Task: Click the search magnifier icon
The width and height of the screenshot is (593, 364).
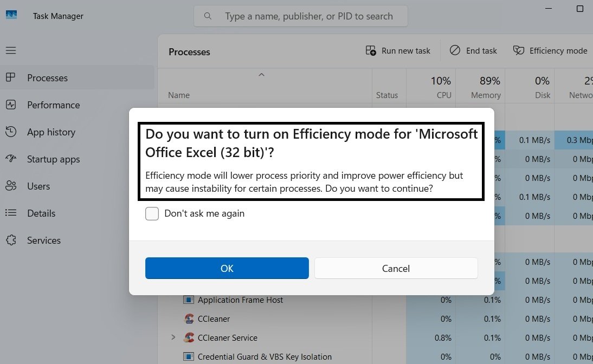Action: pos(208,16)
